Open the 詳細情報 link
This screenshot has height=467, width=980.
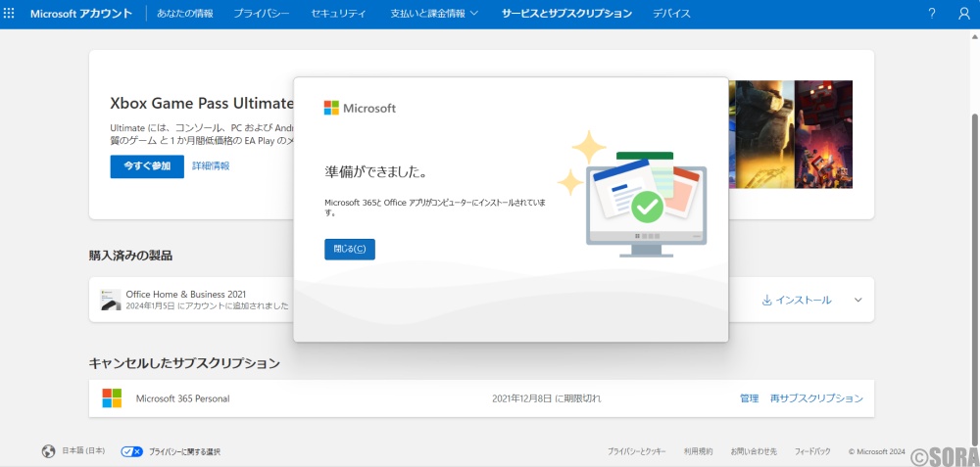pyautogui.click(x=211, y=166)
